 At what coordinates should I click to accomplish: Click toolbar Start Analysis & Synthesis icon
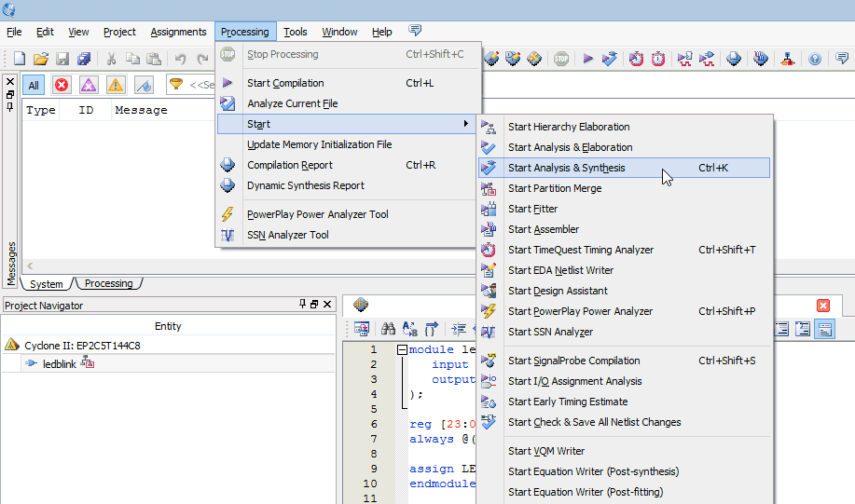pos(610,59)
